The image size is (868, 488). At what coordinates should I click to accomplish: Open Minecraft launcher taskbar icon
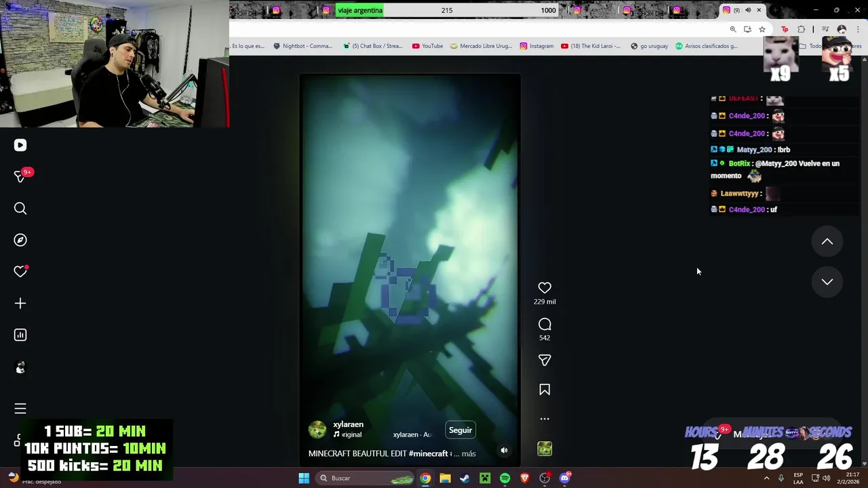[x=485, y=478]
